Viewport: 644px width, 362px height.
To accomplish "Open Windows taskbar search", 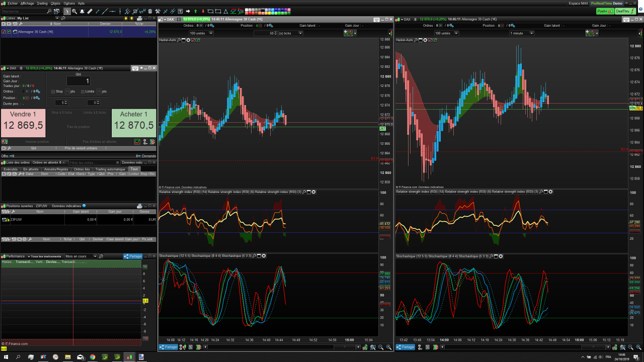I will (18, 357).
